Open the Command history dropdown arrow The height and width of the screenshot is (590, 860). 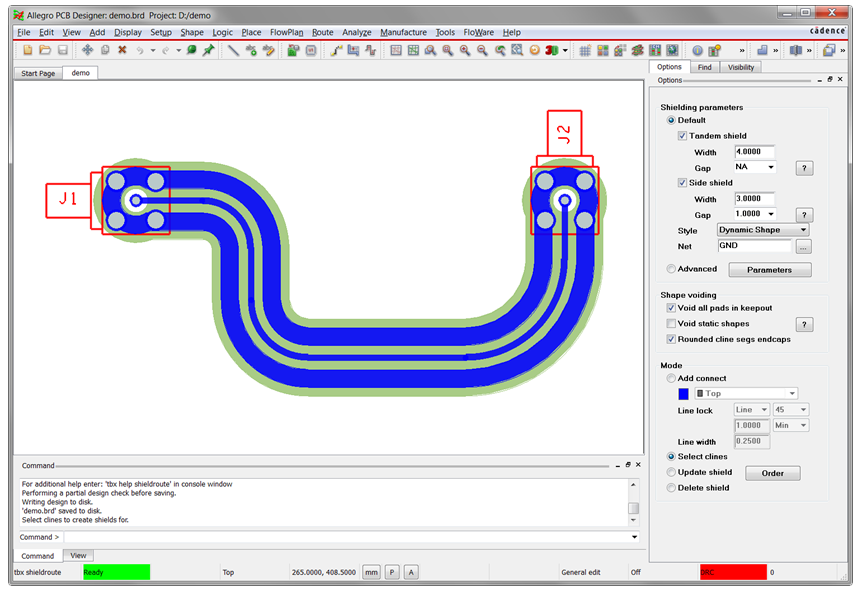pos(634,537)
